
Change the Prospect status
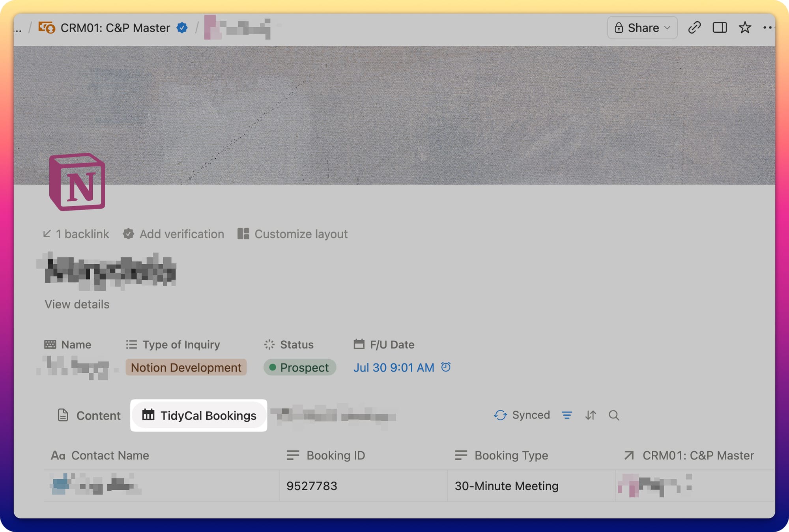(x=300, y=367)
